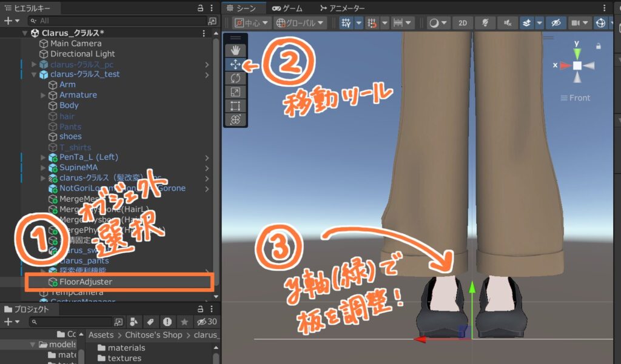Toggle scene lighting button
621x364 pixels.
[x=485, y=23]
